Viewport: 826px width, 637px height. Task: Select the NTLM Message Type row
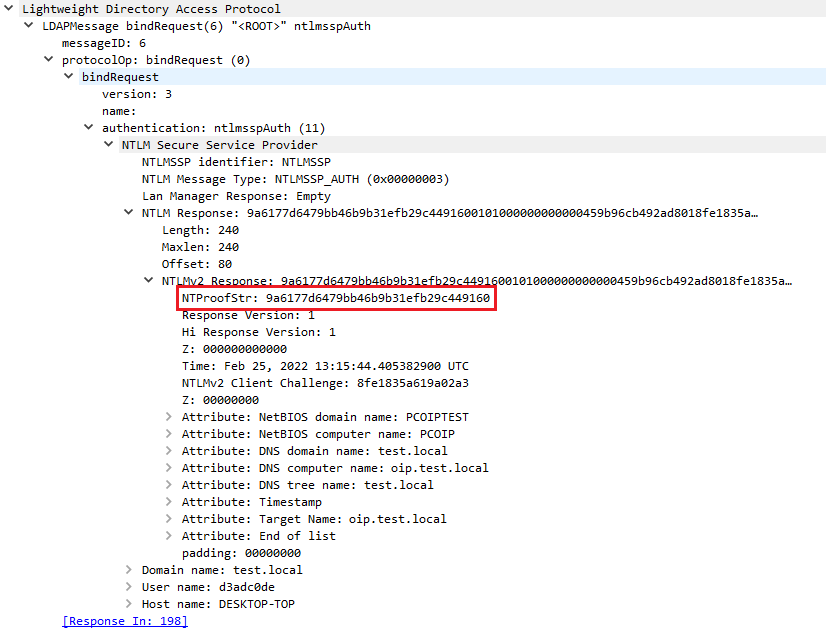296,179
